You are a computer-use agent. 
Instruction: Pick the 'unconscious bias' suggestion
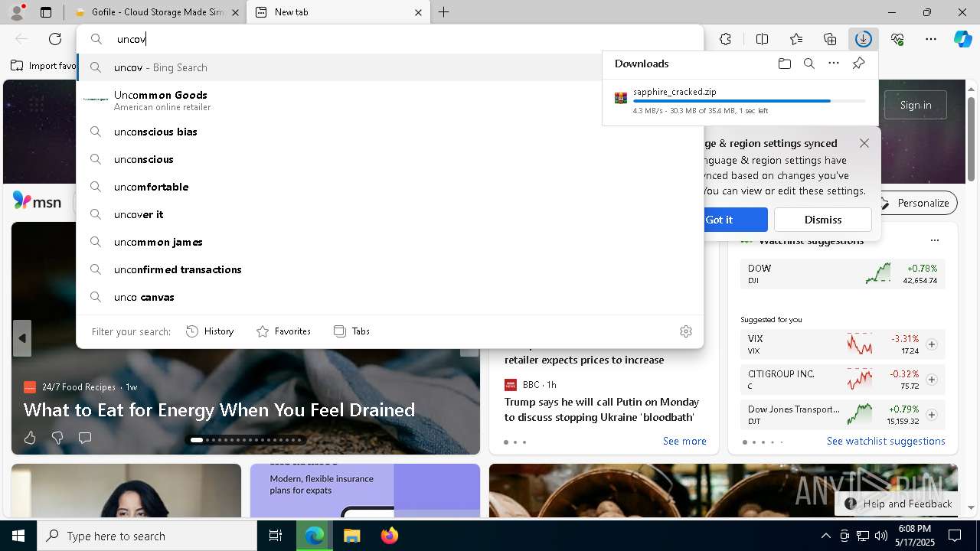coord(390,132)
